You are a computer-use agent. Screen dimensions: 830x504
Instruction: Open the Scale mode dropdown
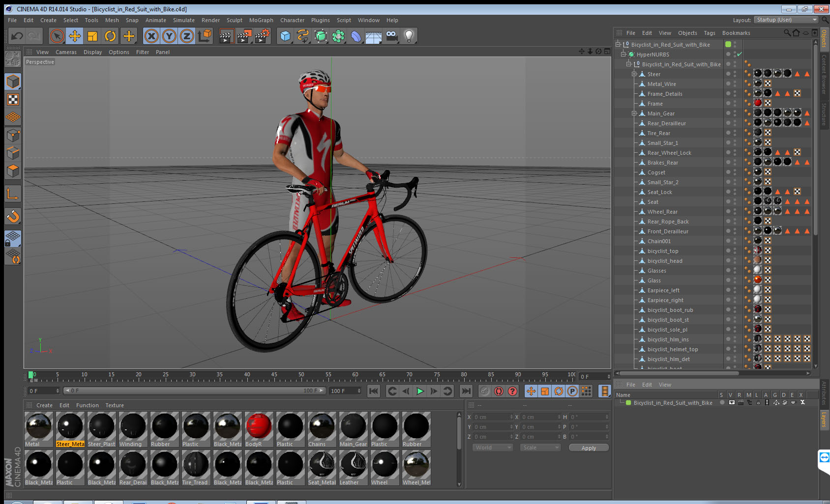[x=540, y=448]
